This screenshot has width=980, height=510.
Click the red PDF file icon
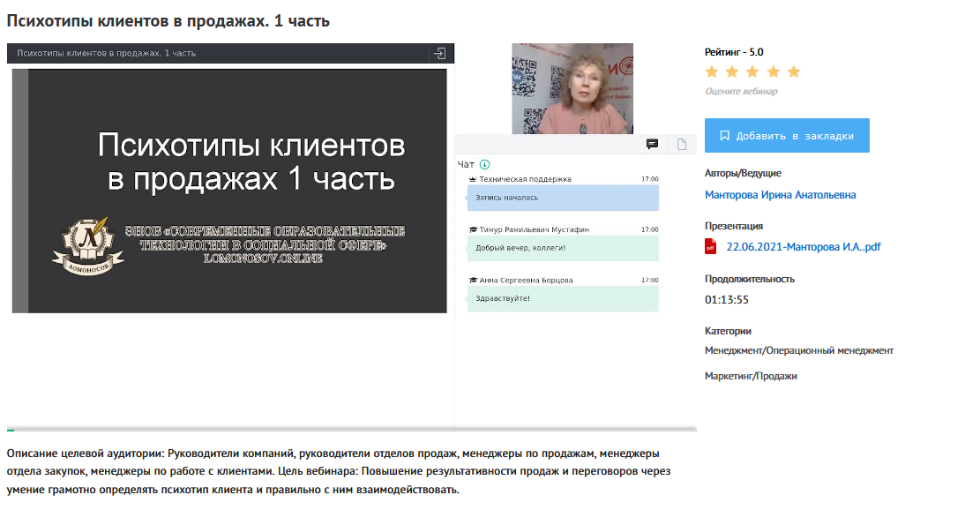(711, 247)
